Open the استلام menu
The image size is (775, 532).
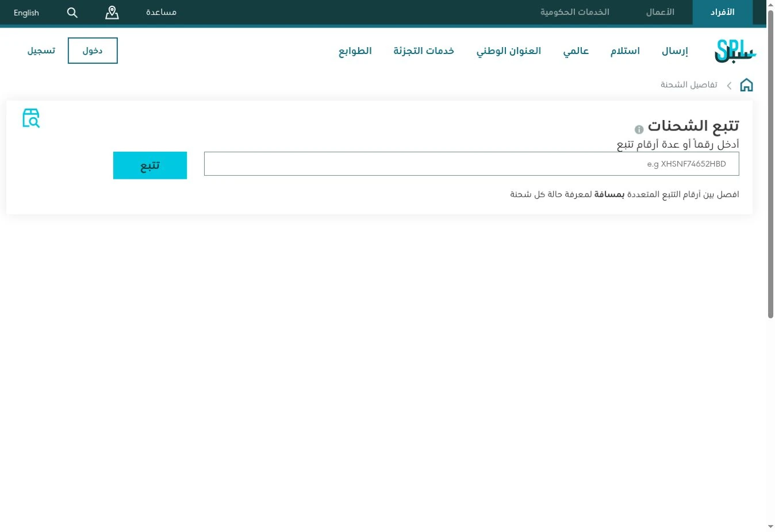pos(625,51)
